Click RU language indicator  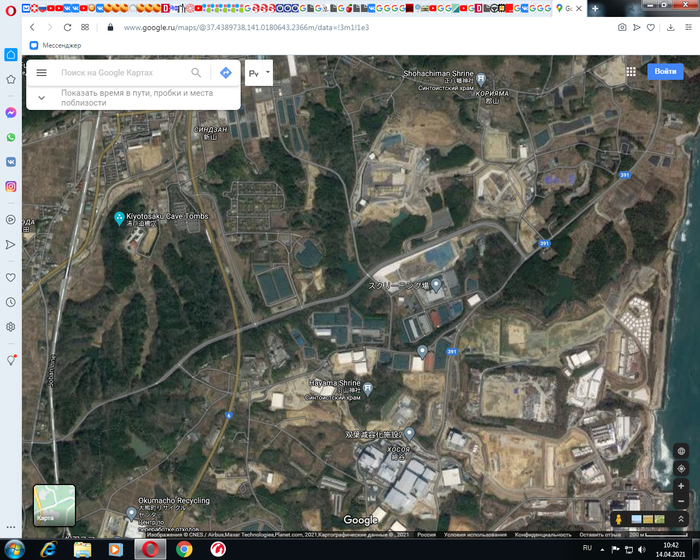587,548
